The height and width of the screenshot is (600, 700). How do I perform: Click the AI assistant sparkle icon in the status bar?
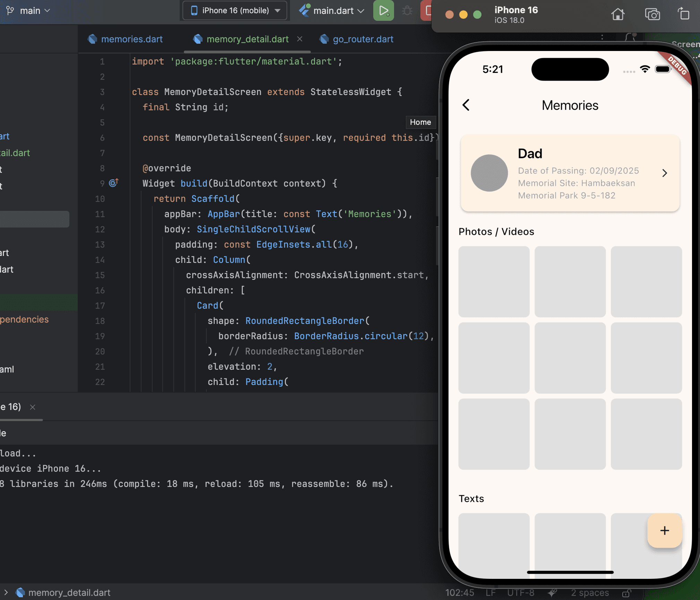click(552, 593)
